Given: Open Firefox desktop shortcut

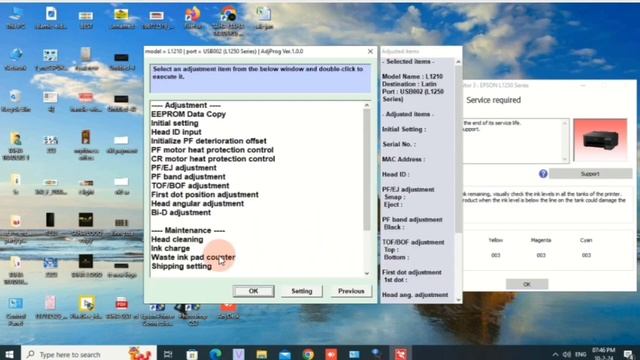Looking at the screenshot, I should tap(193, 18).
